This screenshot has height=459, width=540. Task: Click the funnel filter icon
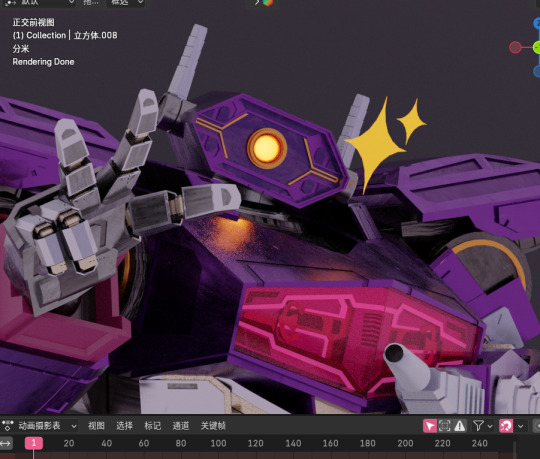click(478, 426)
